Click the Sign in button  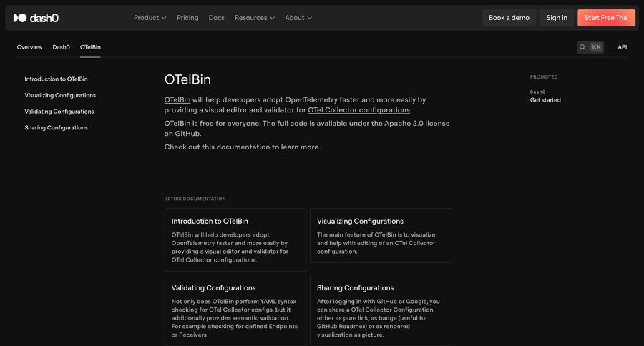[557, 18]
